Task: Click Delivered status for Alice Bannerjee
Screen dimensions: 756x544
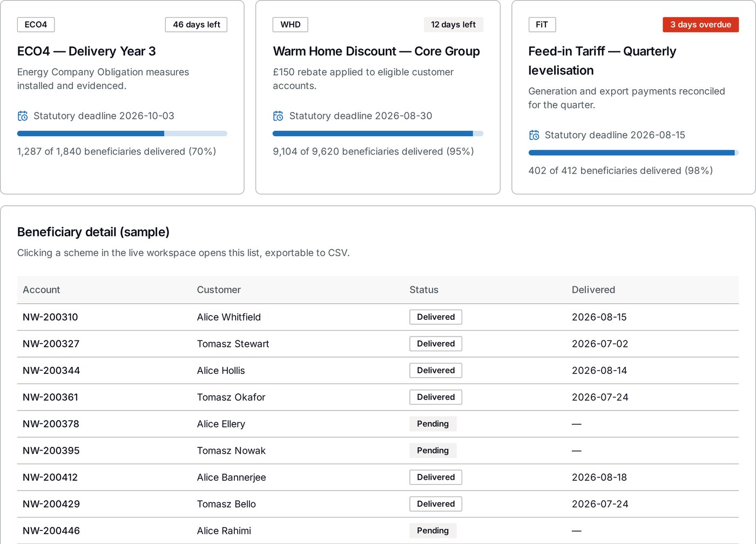Action: (x=436, y=478)
